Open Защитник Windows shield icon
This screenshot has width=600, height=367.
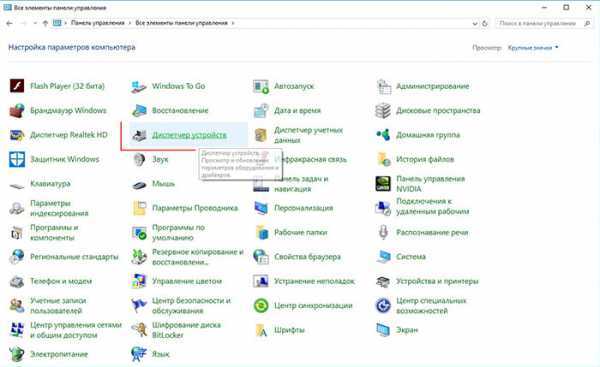(x=17, y=159)
